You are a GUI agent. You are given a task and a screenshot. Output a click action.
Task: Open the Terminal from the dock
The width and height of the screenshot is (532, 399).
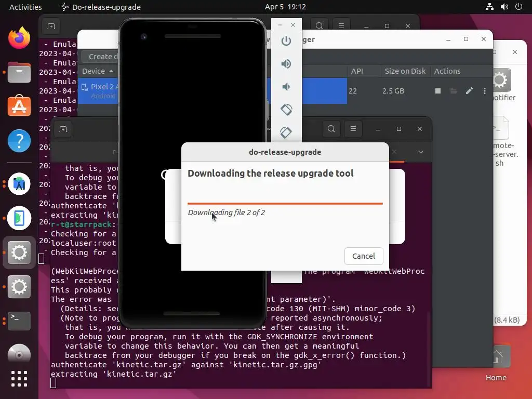coord(19,321)
